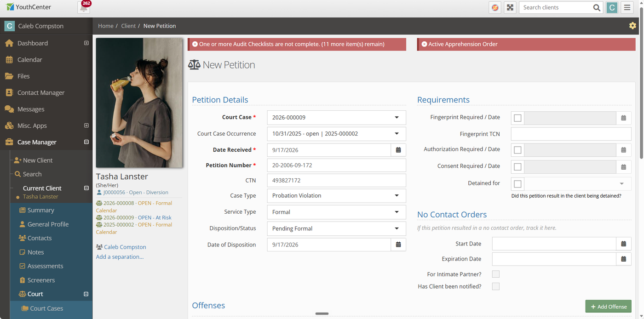Open Files in the sidebar
The height and width of the screenshot is (319, 644).
[x=23, y=76]
